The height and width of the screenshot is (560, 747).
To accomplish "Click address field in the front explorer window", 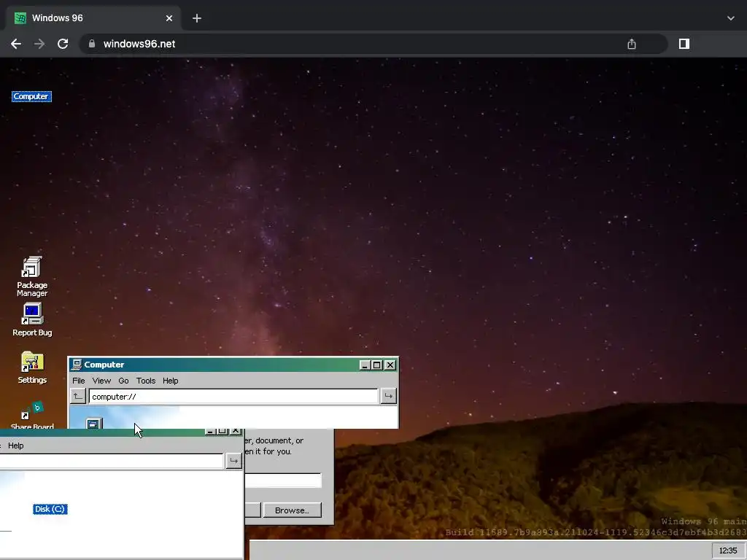I will [x=112, y=461].
